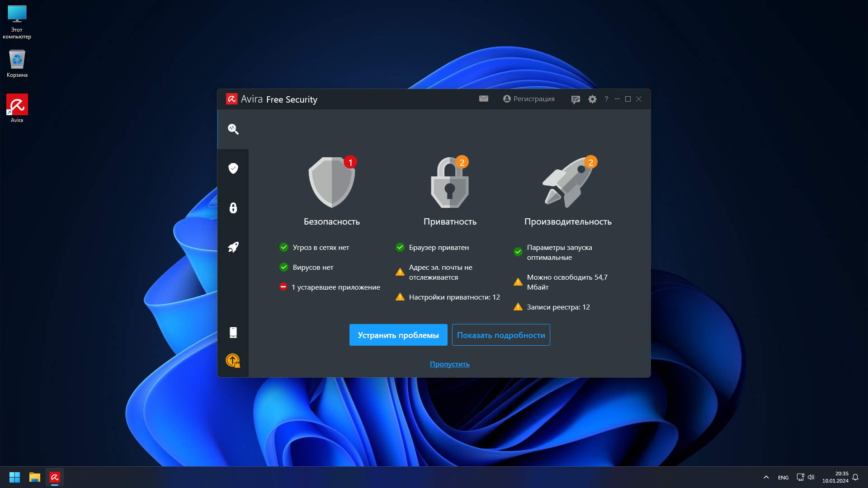Click the Пропустить link
This screenshot has height=488, width=868.
pos(449,364)
